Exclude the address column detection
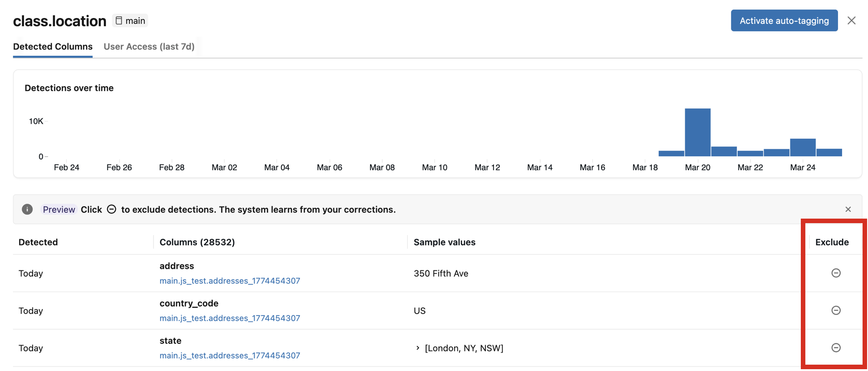 pyautogui.click(x=835, y=273)
